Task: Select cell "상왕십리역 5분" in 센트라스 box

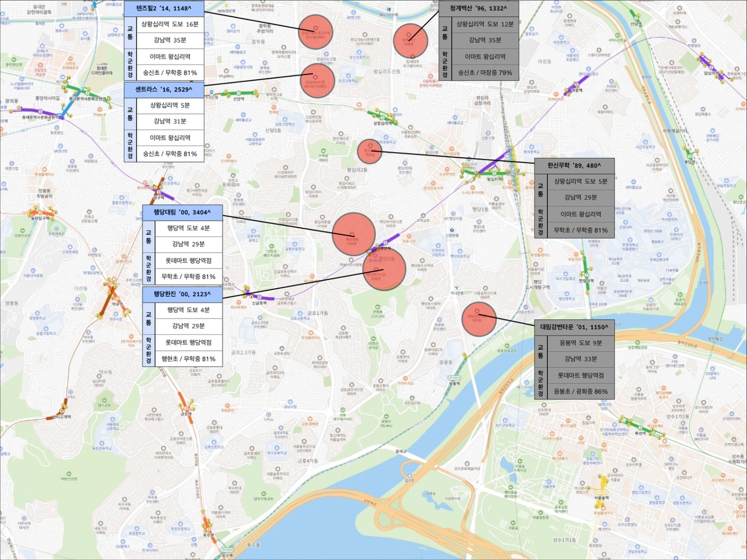Action: pos(170,105)
